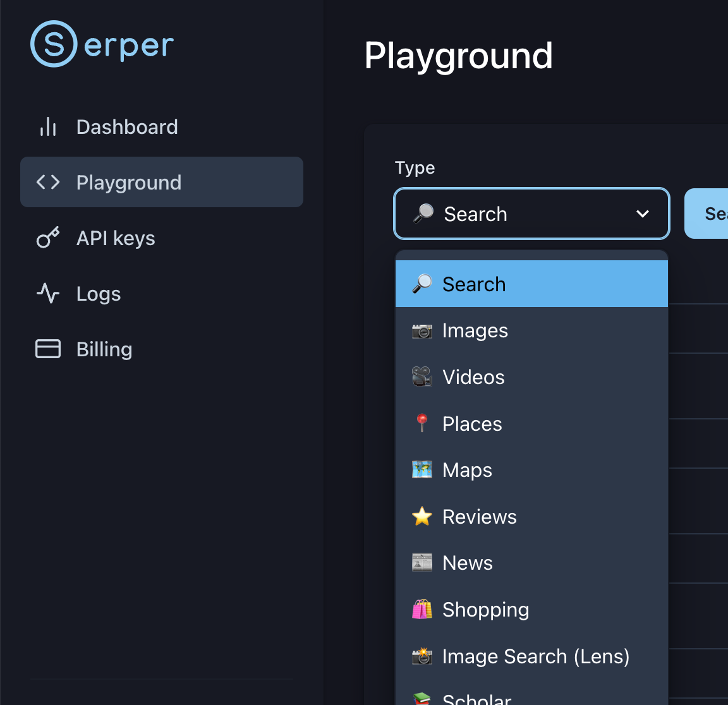Viewport: 728px width, 705px height.
Task: Click the Serper wordmark text
Action: pos(129,45)
